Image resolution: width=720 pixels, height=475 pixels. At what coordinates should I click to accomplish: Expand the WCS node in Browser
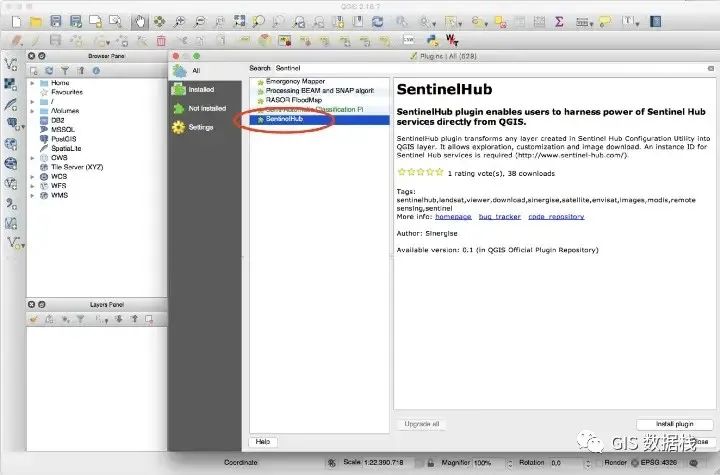(32, 176)
